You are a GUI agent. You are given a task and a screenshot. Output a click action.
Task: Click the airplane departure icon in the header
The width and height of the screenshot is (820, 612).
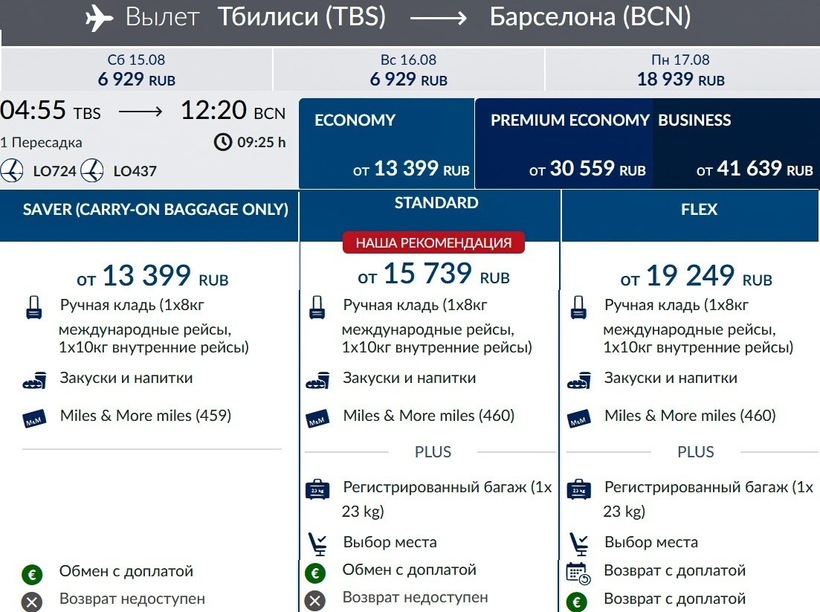pyautogui.click(x=98, y=18)
